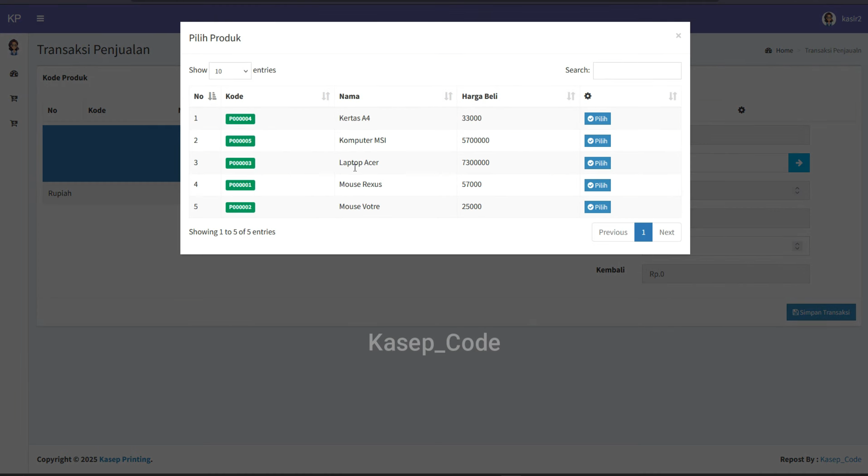Open the Kasep_Code footer link
Viewport: 868px width, 476px height.
[x=840, y=459]
